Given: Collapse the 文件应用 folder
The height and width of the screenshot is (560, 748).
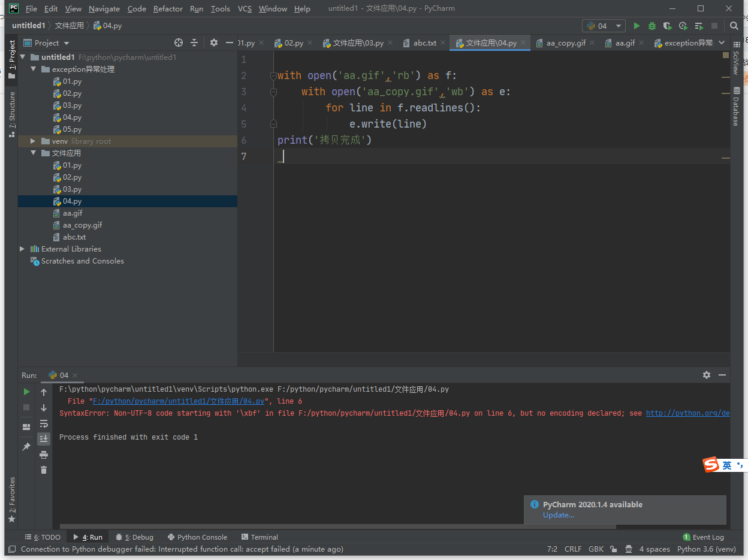Looking at the screenshot, I should point(34,153).
